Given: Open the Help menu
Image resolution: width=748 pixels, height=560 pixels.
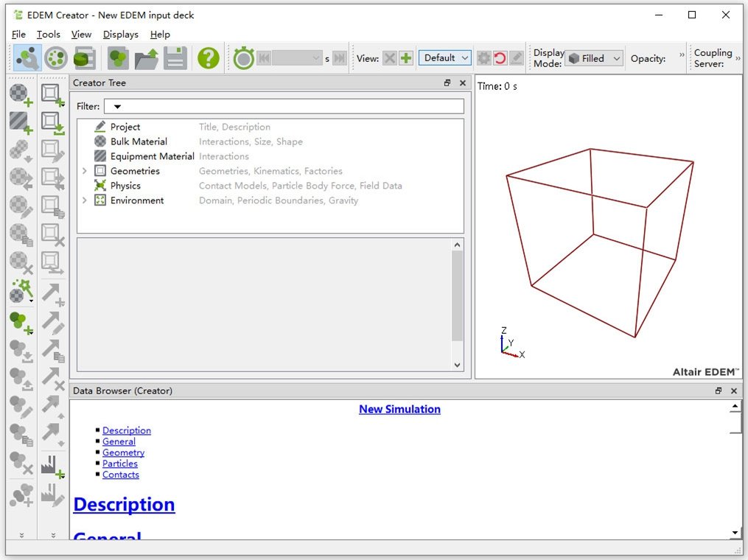Looking at the screenshot, I should click(x=160, y=35).
